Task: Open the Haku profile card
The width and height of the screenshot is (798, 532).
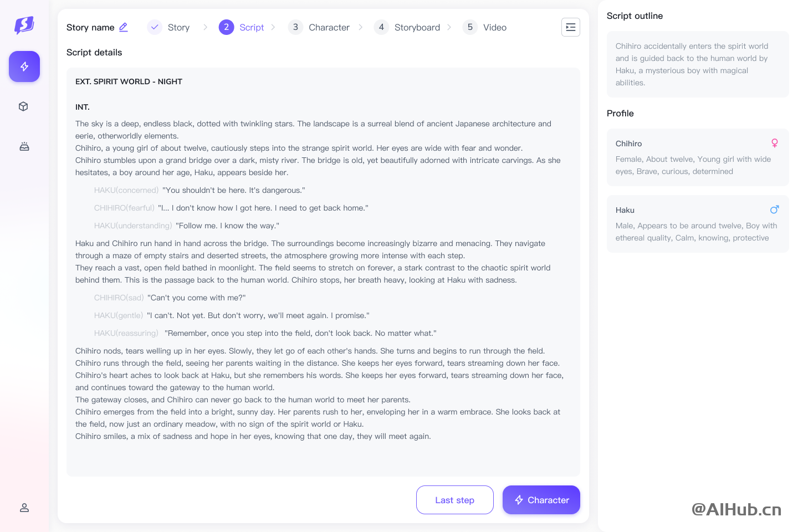Action: pyautogui.click(x=698, y=224)
